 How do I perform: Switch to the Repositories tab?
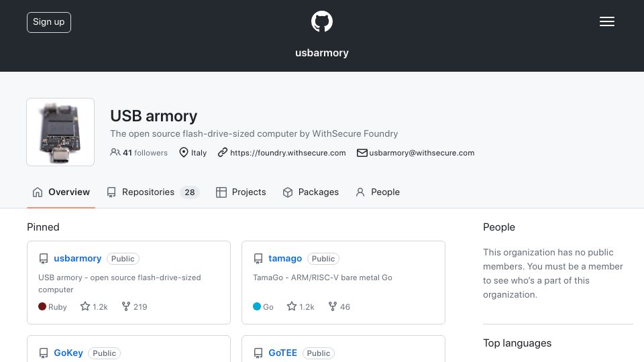coord(153,192)
